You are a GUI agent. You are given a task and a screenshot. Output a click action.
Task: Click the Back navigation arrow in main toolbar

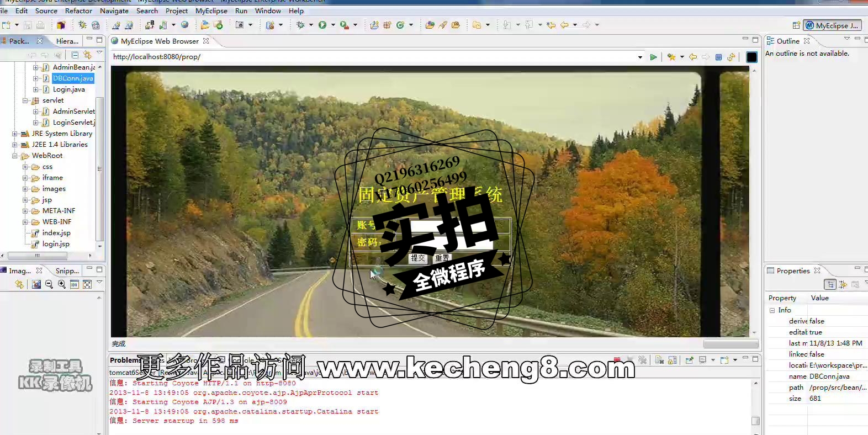coord(564,25)
